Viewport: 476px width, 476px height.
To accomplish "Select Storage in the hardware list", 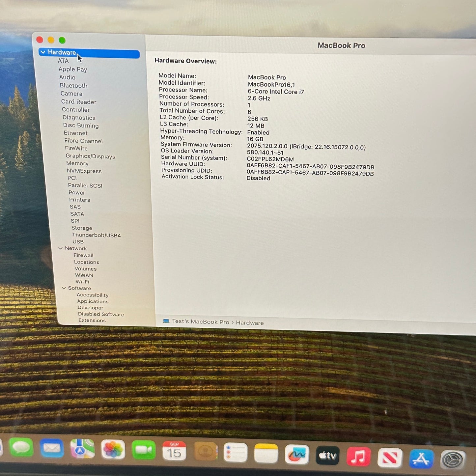I will (82, 228).
